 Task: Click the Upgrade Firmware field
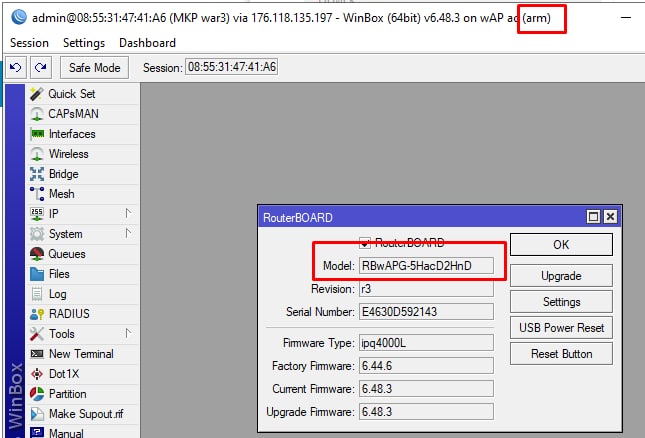(x=426, y=412)
